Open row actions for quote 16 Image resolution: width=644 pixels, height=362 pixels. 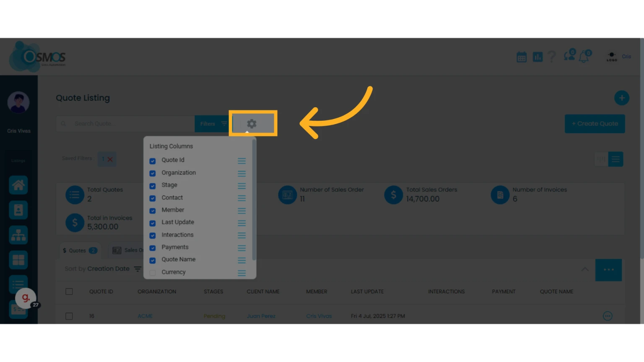click(x=608, y=316)
